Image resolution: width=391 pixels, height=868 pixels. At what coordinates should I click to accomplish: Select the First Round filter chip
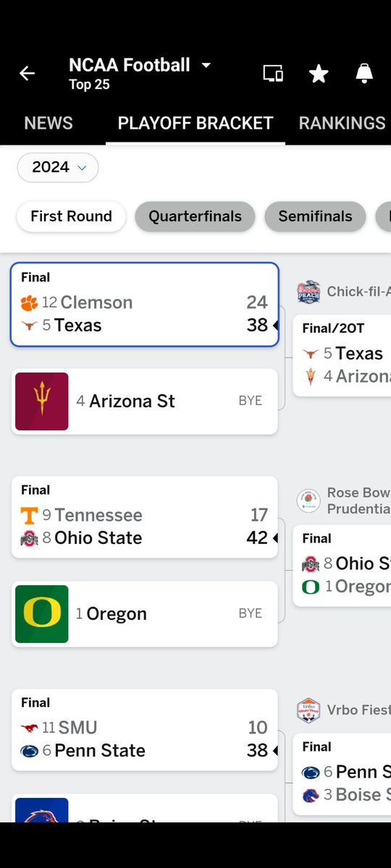71,216
